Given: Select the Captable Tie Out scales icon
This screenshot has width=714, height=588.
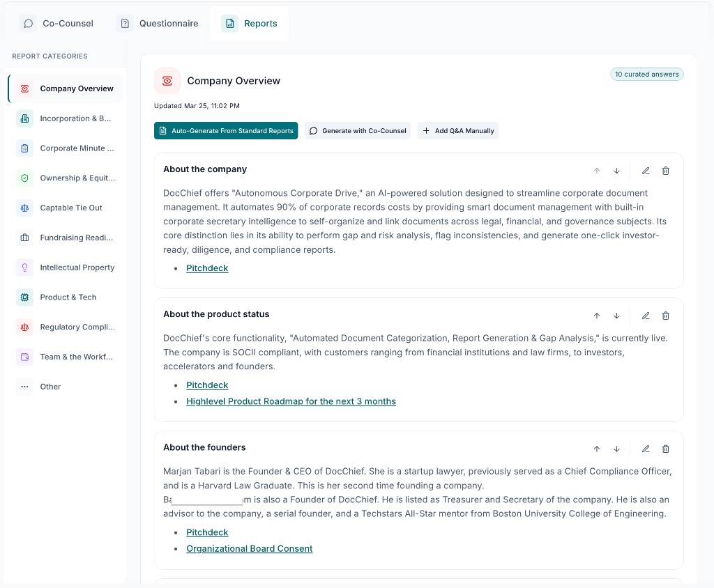Looking at the screenshot, I should point(25,208).
